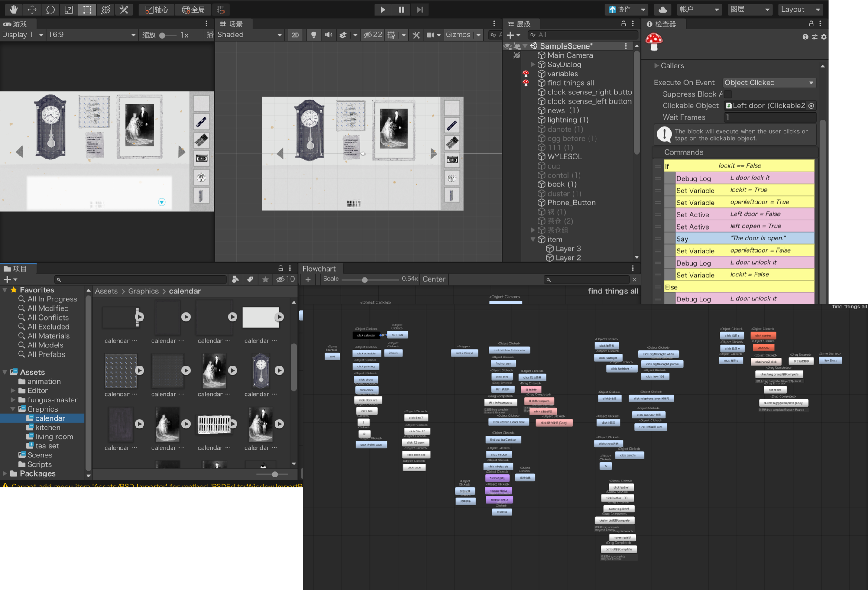Screen dimensions: 868x590
Task: Toggle scene audio speaker icon
Action: [x=329, y=35]
